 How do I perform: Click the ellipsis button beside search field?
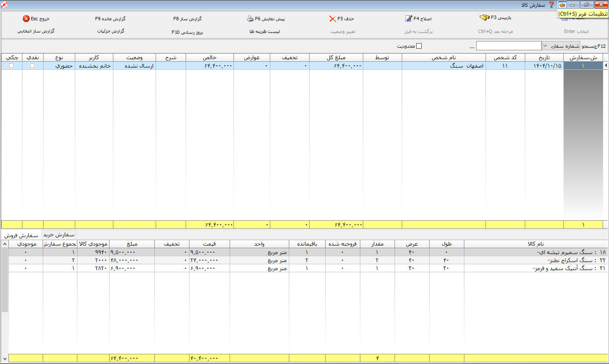472,47
